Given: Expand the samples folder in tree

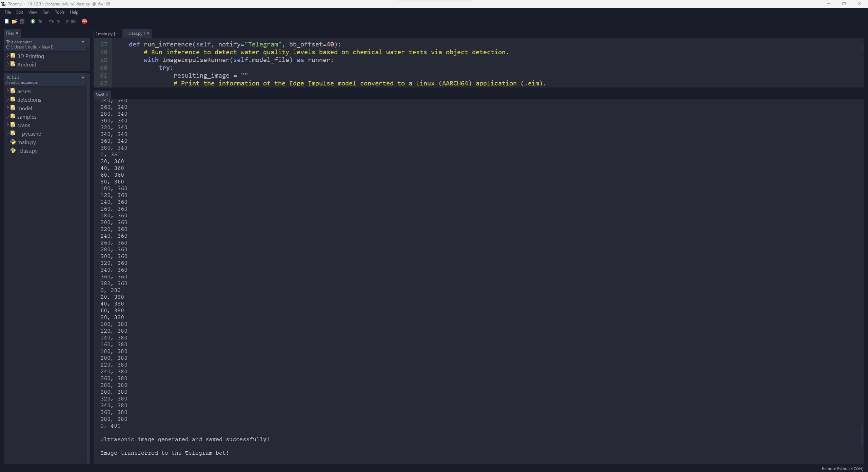Looking at the screenshot, I should point(7,116).
